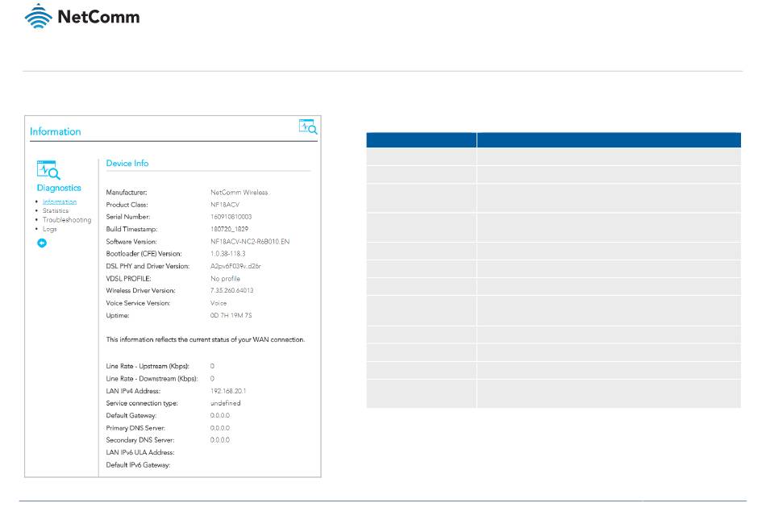This screenshot has width=766, height=532.
Task: Click the NetComm logo at the top
Action: [82, 17]
